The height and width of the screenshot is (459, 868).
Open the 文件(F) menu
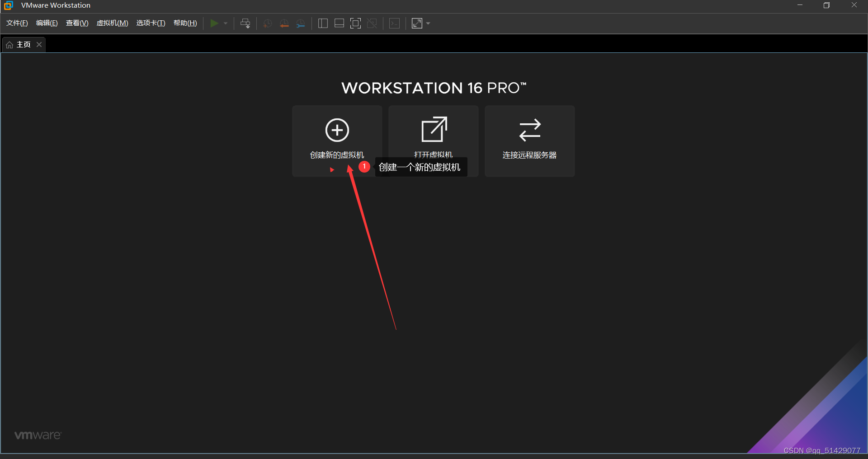17,23
